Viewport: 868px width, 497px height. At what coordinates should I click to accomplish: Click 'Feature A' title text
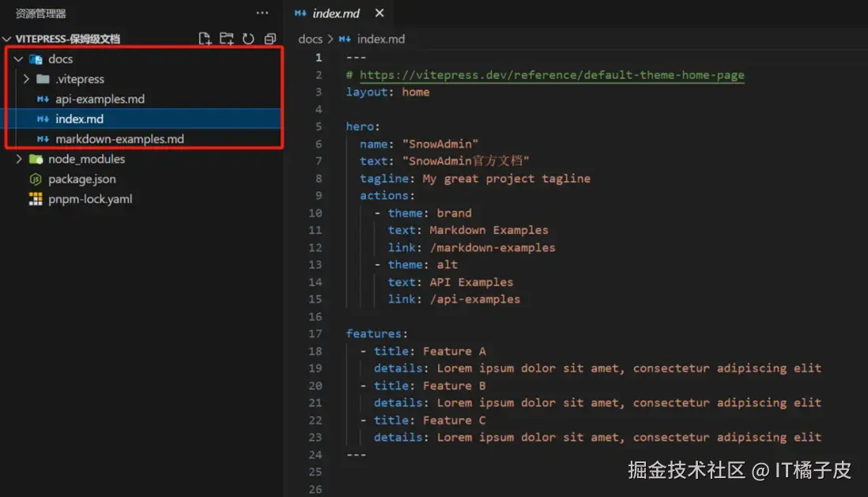coord(455,351)
